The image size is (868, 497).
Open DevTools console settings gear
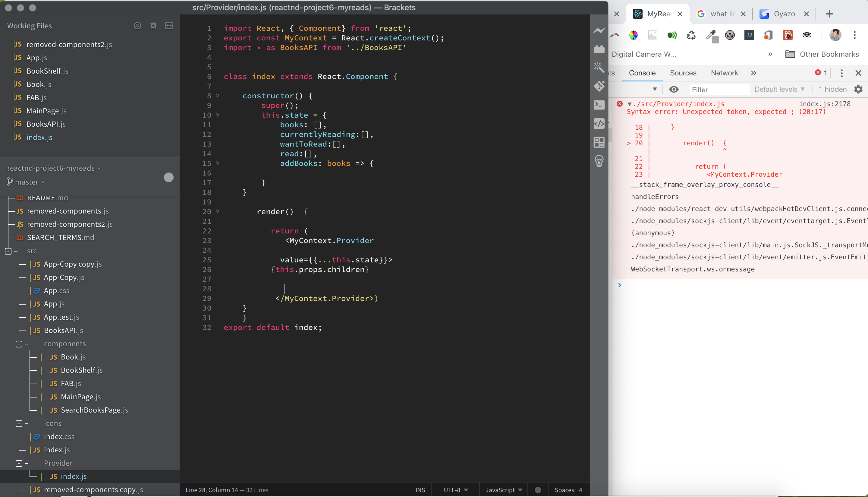[858, 90]
